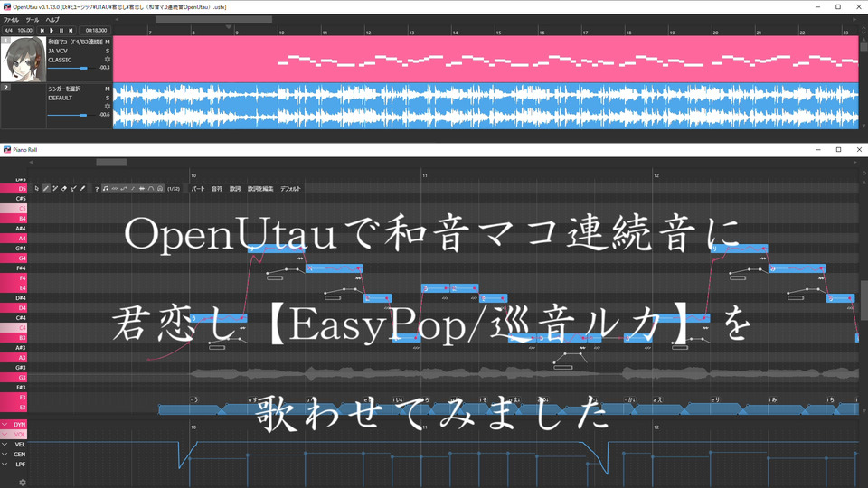The width and height of the screenshot is (868, 488).
Task: Click the 00:18.000 time display
Action: [x=96, y=31]
